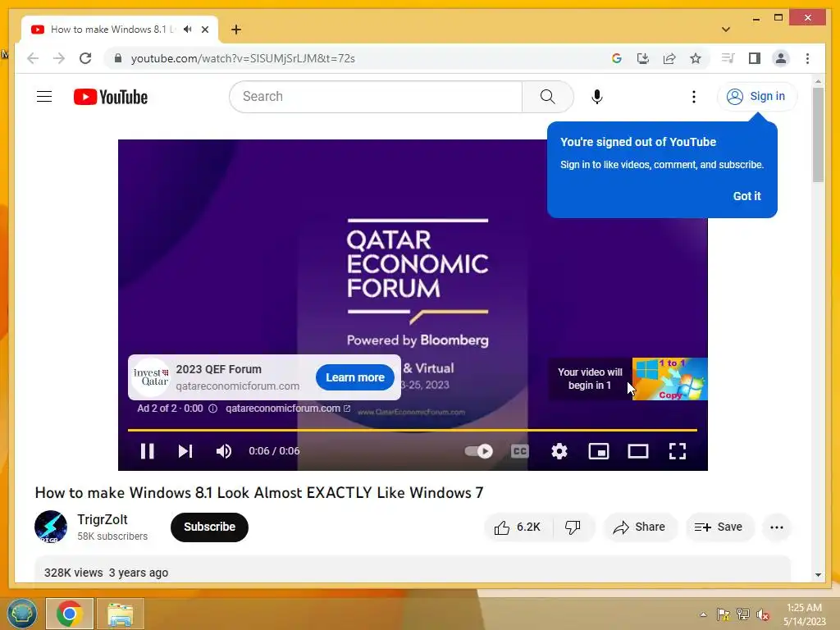Start voice search with the microphone

pyautogui.click(x=597, y=97)
